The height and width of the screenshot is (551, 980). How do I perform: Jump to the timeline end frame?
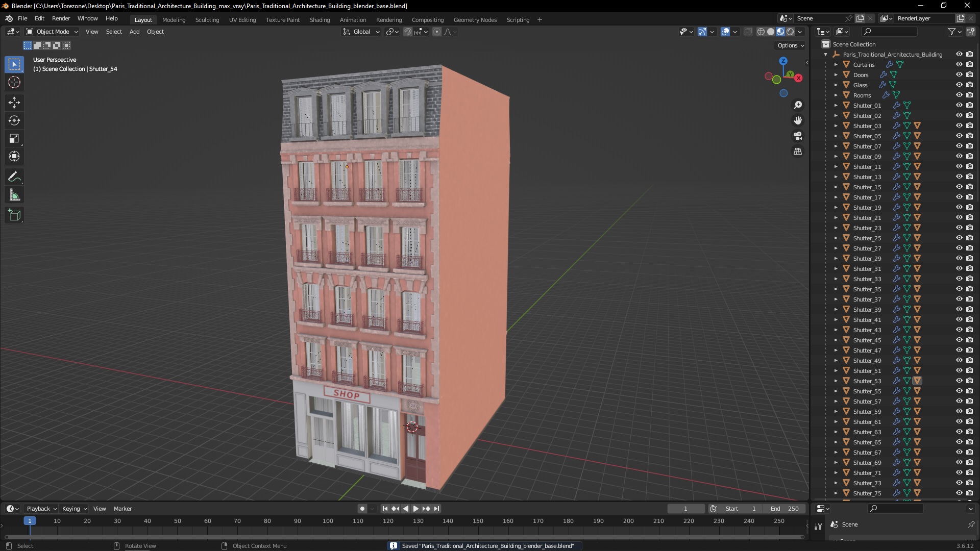[x=436, y=509]
